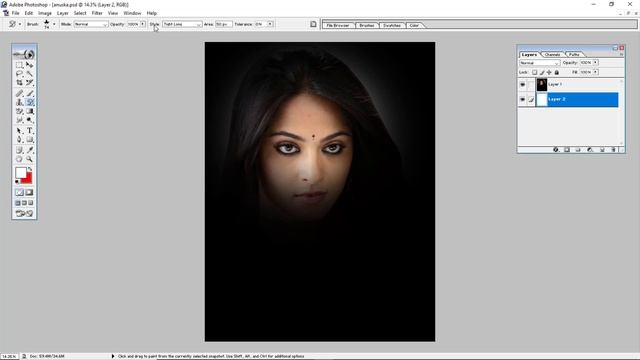640x360 pixels.
Task: Switch to Standard Mode editing
Action: [19, 192]
